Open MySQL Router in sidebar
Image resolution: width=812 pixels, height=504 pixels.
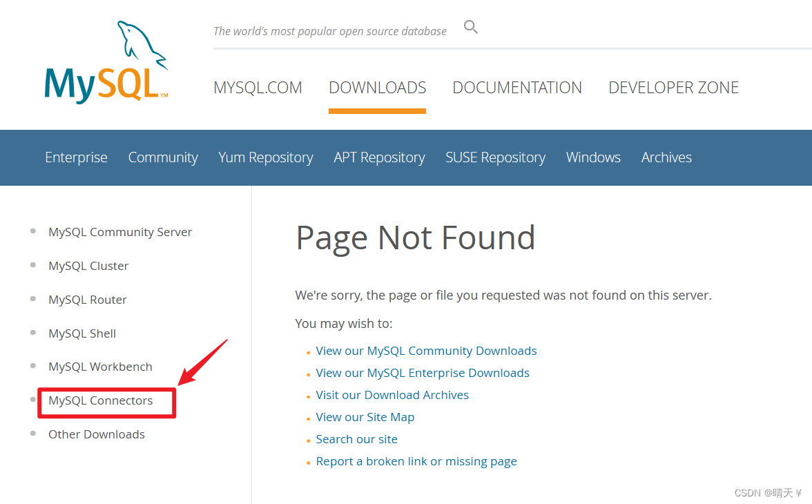(88, 300)
